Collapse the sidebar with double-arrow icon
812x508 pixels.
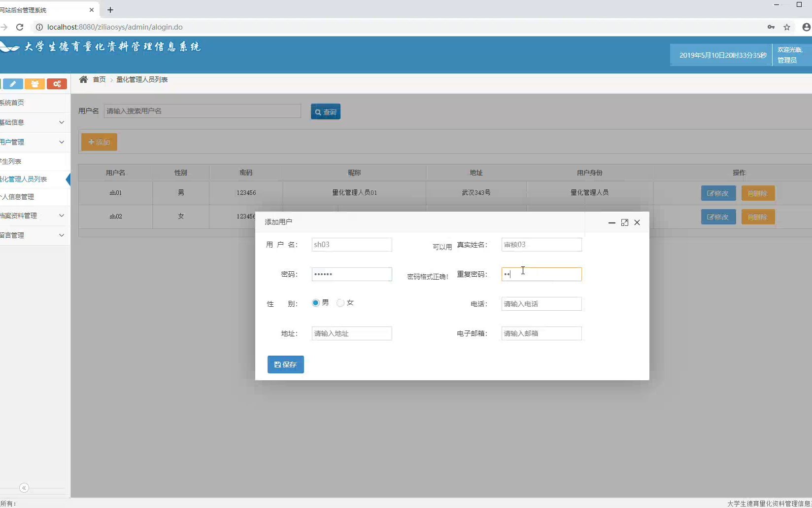(x=24, y=488)
